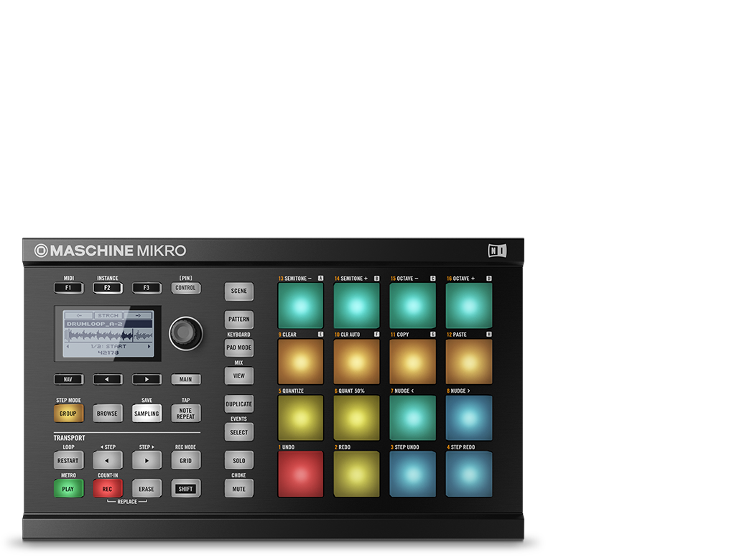Tap pad 16 OCTAVE +
This screenshot has width=747, height=560.
[x=469, y=306]
